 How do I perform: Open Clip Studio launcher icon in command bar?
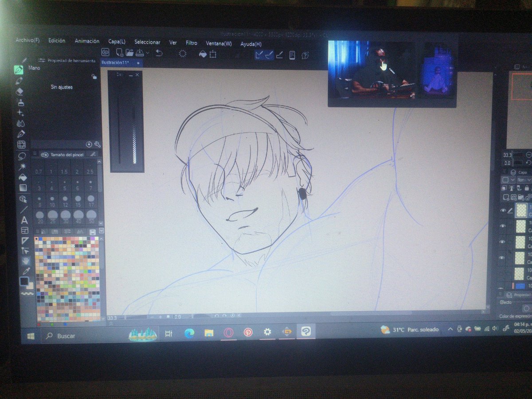106,53
